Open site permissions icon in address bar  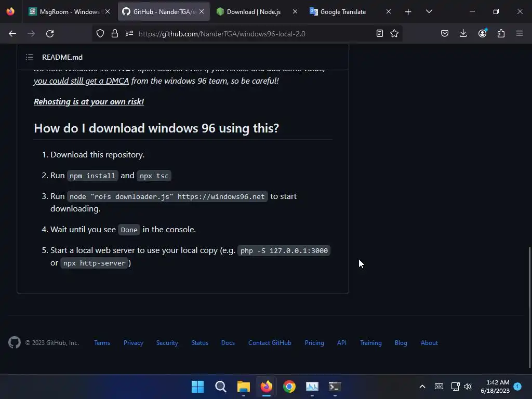(129, 34)
